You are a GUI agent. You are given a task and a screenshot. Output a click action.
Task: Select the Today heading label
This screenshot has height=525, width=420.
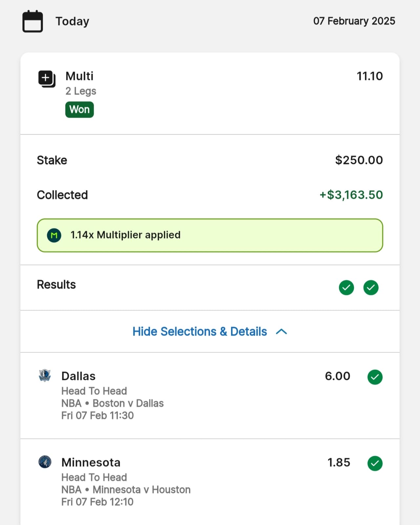(72, 21)
